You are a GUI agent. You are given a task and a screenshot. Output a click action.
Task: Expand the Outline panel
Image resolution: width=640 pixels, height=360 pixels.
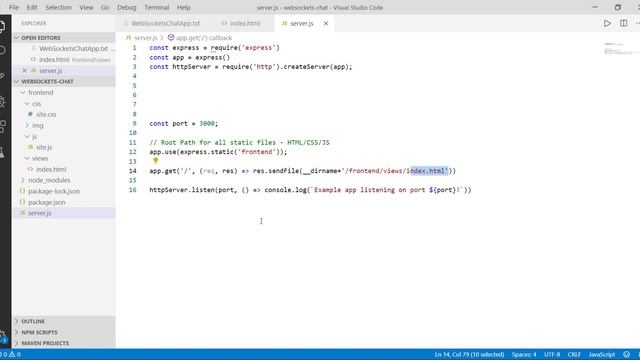point(64,321)
